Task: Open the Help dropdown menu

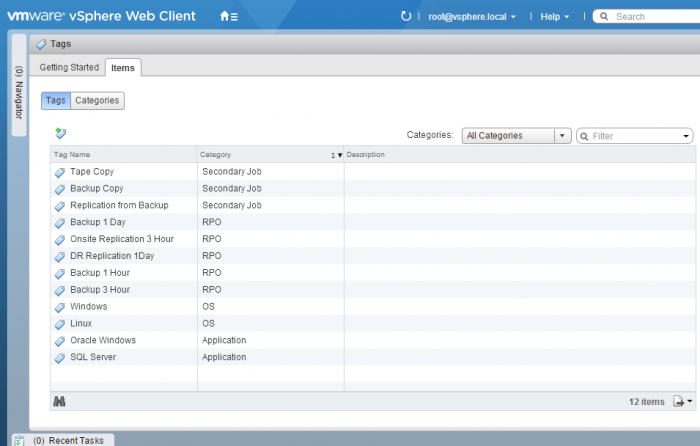Action: 554,17
